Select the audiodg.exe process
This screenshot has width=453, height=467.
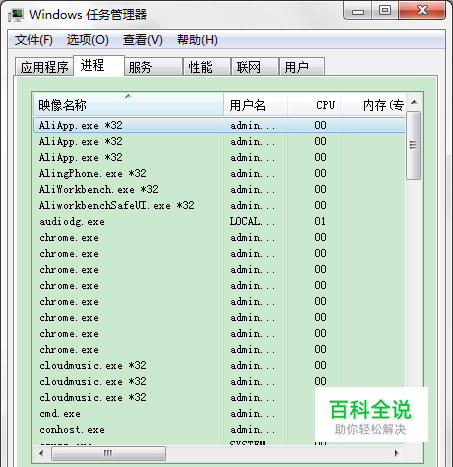click(x=219, y=221)
